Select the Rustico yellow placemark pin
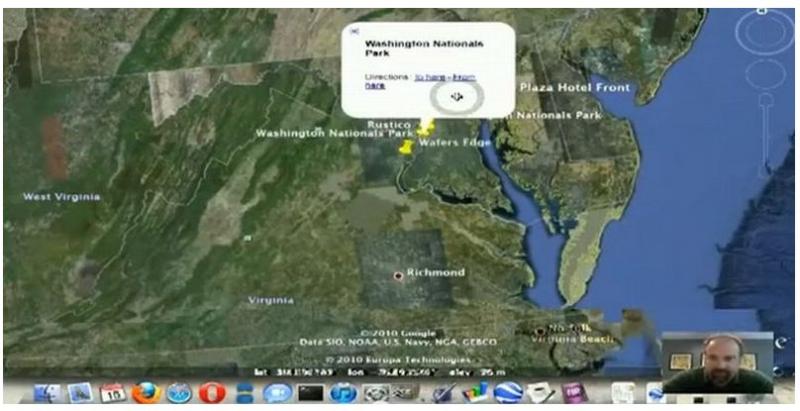 (426, 126)
